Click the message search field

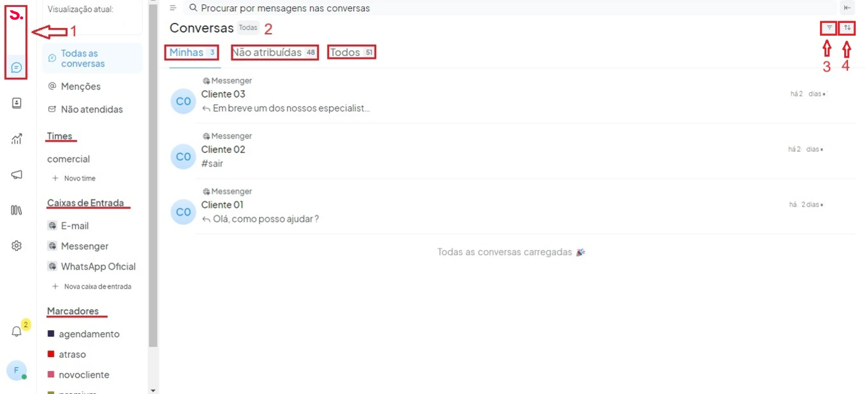tap(510, 8)
